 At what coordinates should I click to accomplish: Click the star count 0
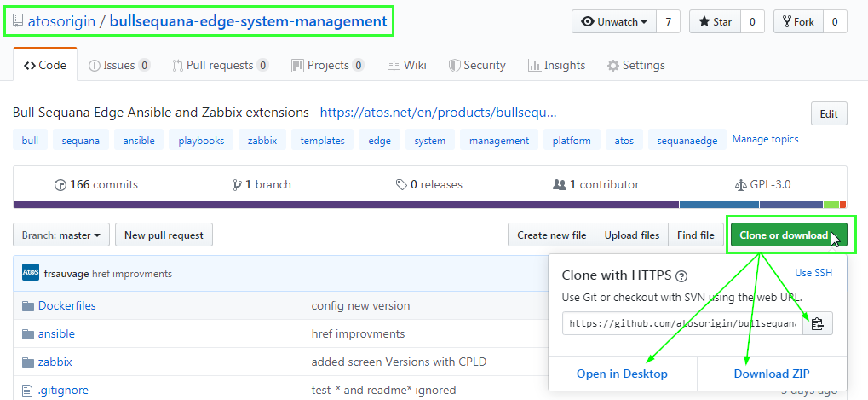pyautogui.click(x=752, y=22)
